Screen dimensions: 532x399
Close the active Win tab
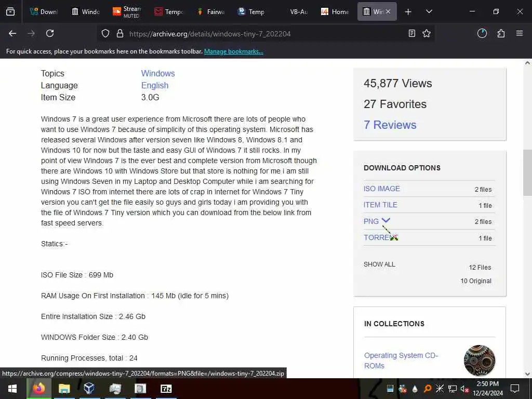tap(388, 11)
